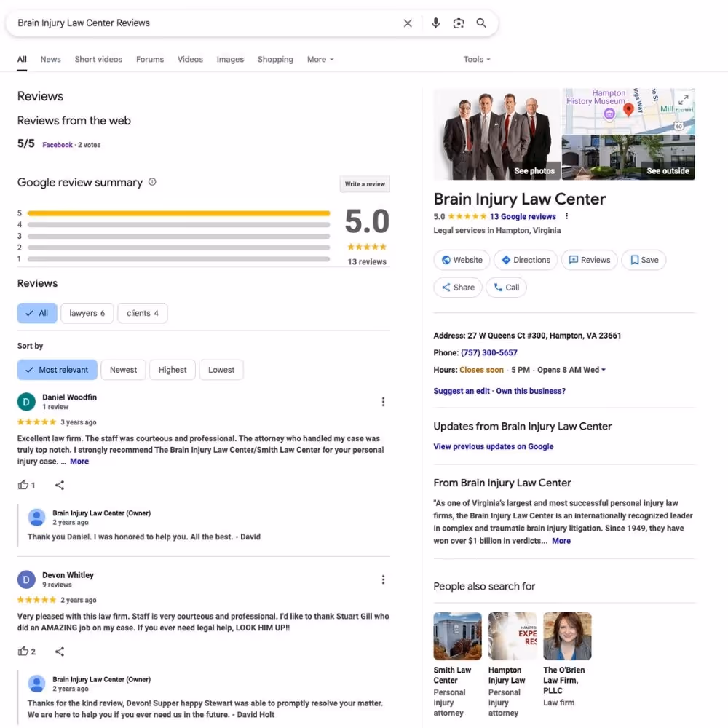Get Directions to Brain Injury Law Center
The height and width of the screenshot is (728, 728).
click(x=526, y=260)
